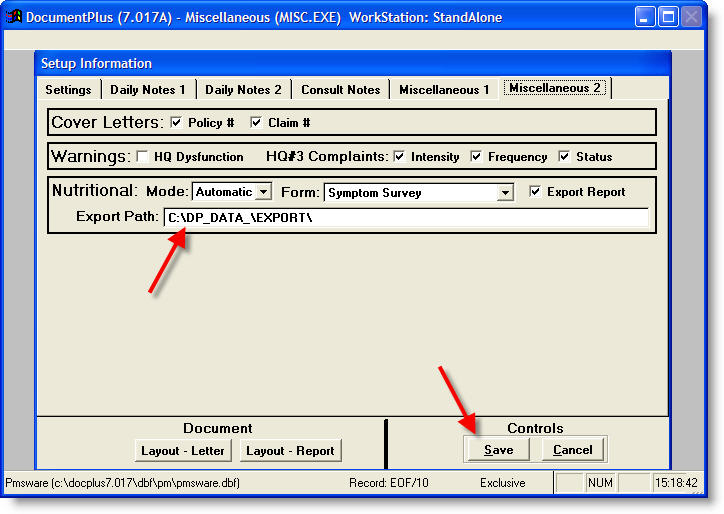Viewport: 724px width, 514px height.
Task: Click the Pmsware database path in status bar
Action: click(x=122, y=483)
